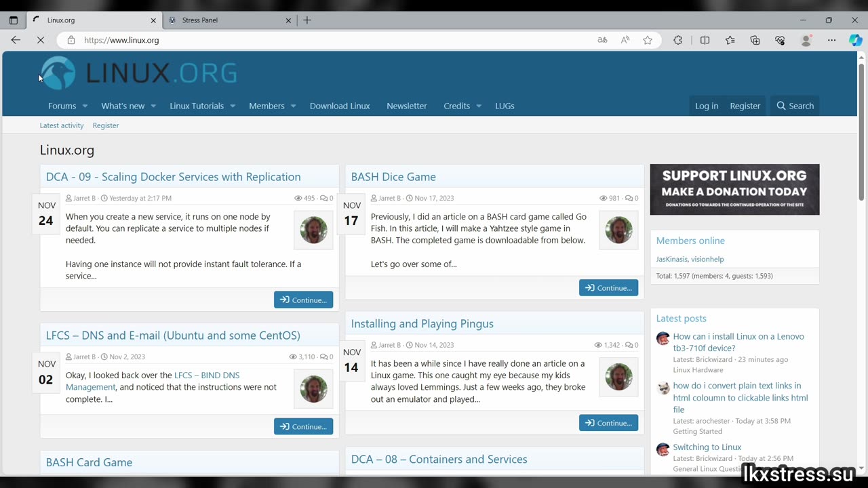Image resolution: width=868 pixels, height=488 pixels.
Task: Open Members online heading link
Action: pos(690,241)
